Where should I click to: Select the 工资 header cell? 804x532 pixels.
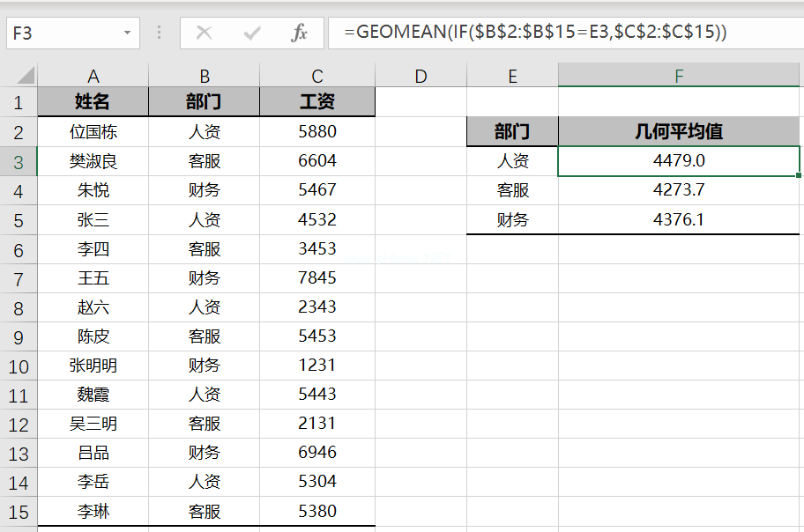(316, 103)
